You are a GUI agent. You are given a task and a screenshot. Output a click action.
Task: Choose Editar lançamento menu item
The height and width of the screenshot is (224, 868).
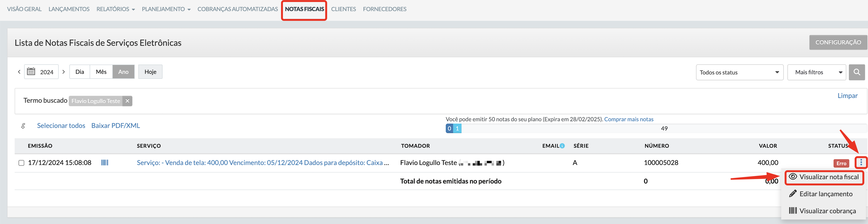point(824,194)
